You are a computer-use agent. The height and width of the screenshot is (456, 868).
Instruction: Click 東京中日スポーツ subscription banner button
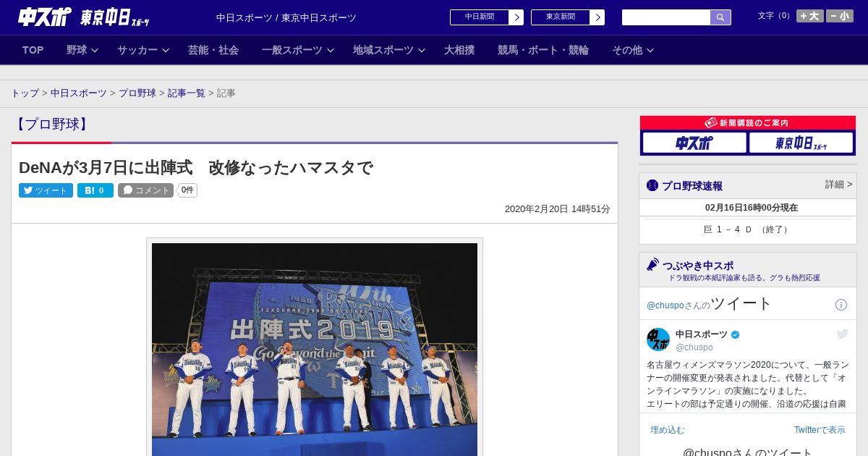[801, 143]
